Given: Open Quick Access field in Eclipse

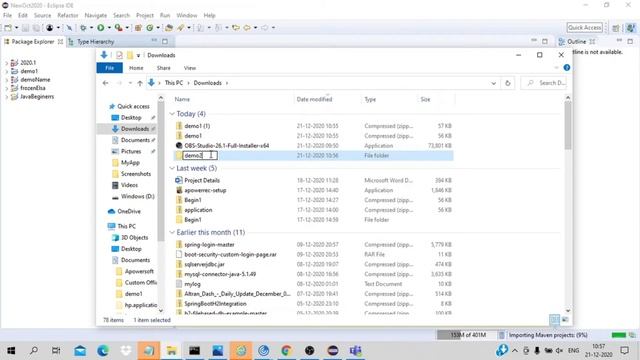Looking at the screenshot, I should (x=584, y=27).
